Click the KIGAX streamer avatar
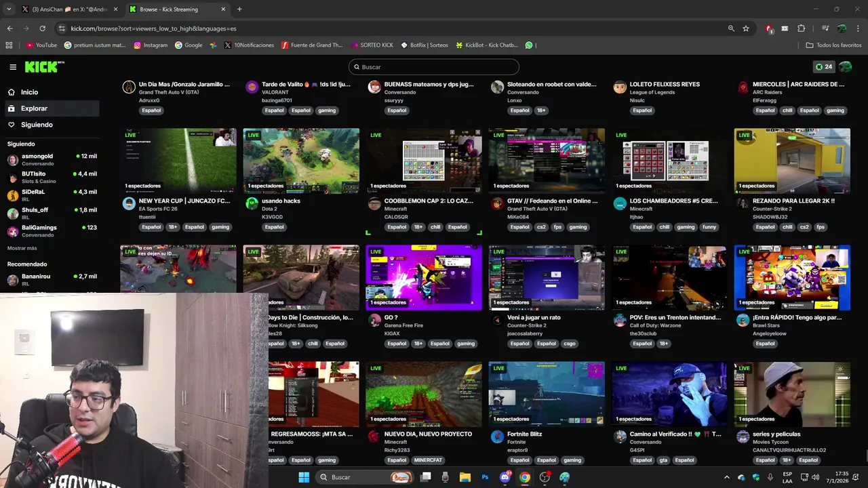The width and height of the screenshot is (868, 488). (x=374, y=320)
